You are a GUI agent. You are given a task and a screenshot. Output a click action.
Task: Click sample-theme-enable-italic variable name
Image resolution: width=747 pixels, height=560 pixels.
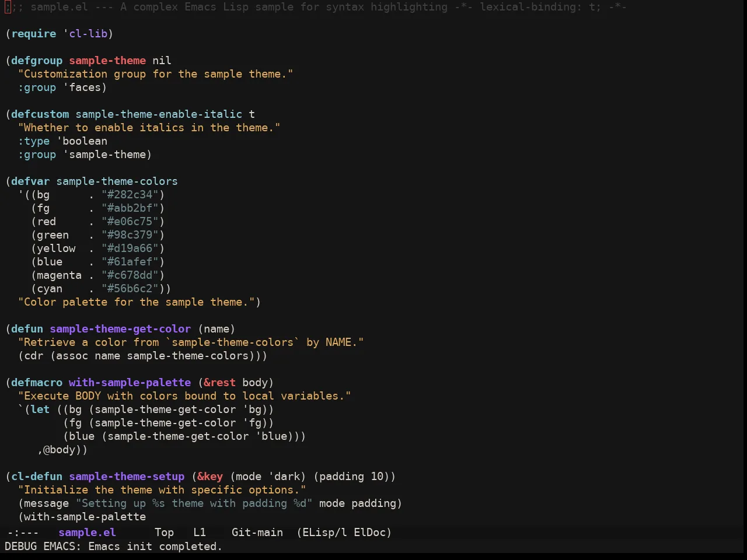pos(159,114)
